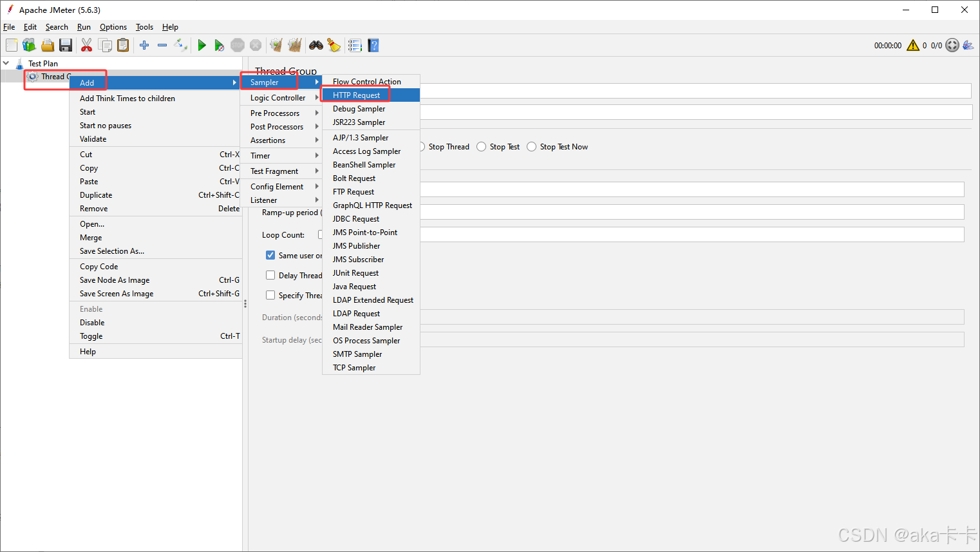Click the Open file folder icon
This screenshot has height=552, width=980.
[47, 45]
